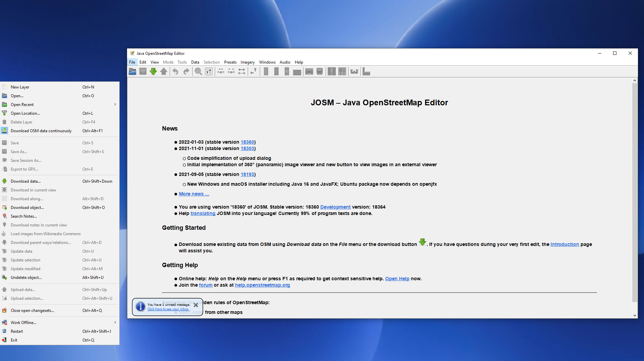644x361 pixels.
Task: Expand the Work Offline submenu arrow
Action: click(115, 322)
